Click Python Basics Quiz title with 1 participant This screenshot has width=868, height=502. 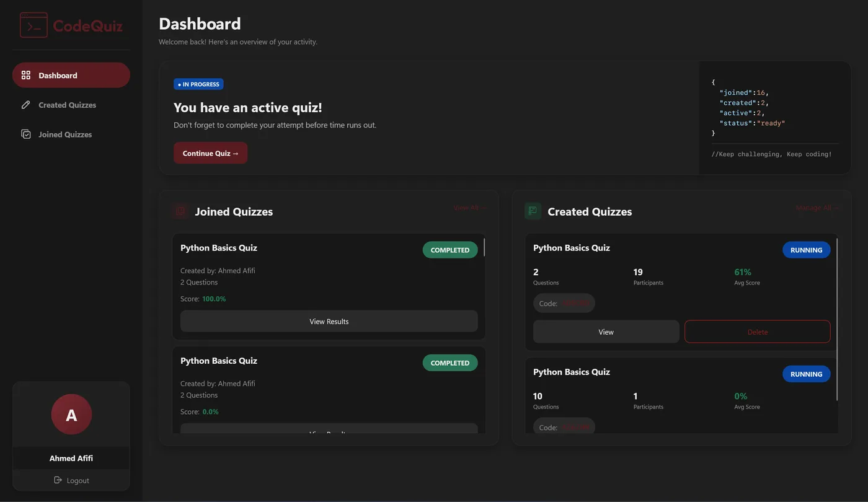click(x=572, y=371)
